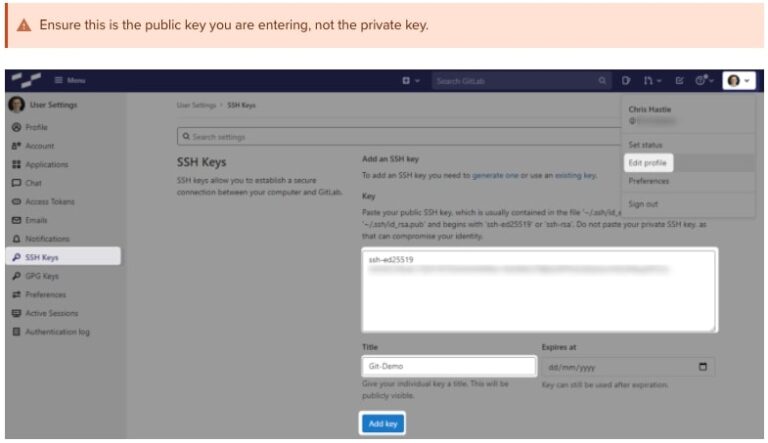Open GPG Keys in the sidebar

pyautogui.click(x=45, y=276)
